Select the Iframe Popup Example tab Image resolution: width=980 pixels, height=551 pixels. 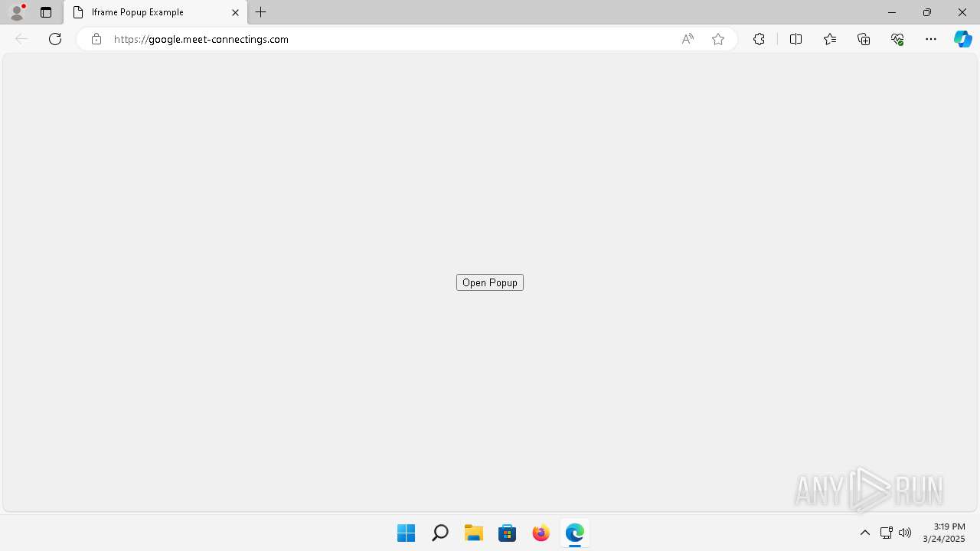[x=155, y=12]
